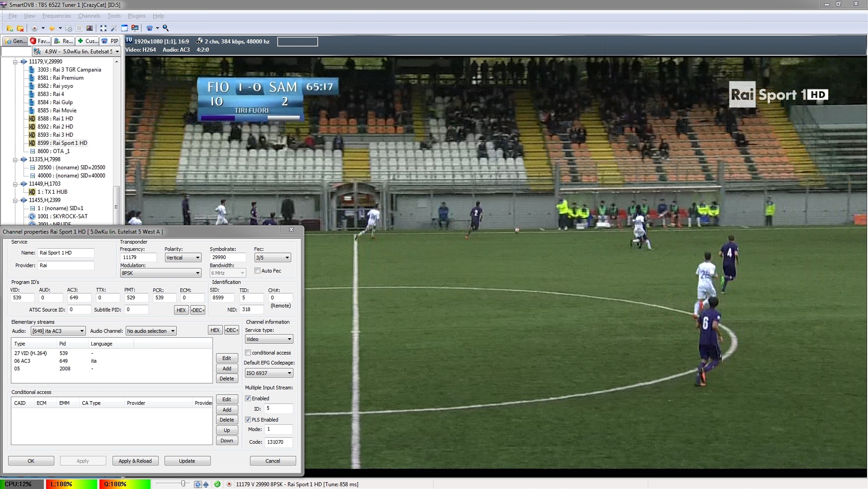The image size is (868, 489).
Task: Click Edit beside elementary streams list
Action: (226, 358)
